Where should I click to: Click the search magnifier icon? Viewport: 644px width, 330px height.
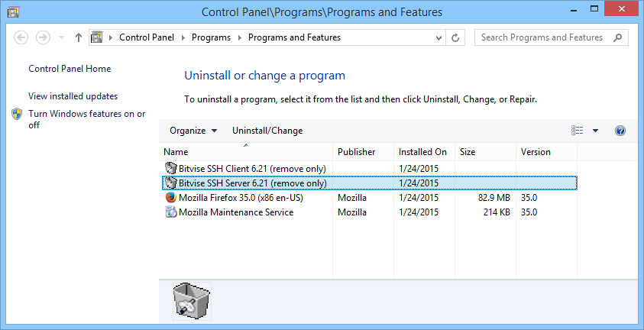coord(618,37)
